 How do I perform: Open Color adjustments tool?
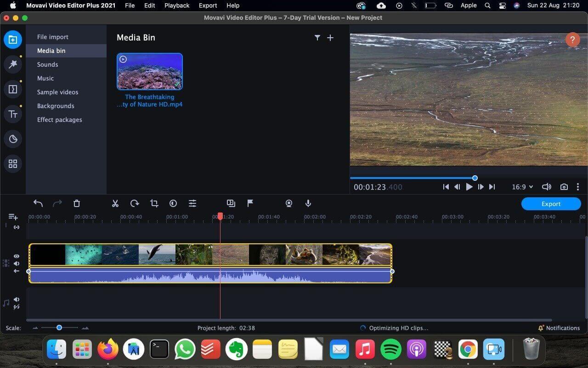tap(173, 203)
